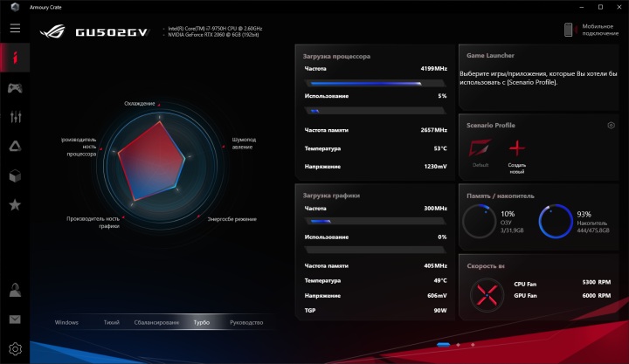
Task: Click the Шумоподавление radar label
Action: (244, 143)
